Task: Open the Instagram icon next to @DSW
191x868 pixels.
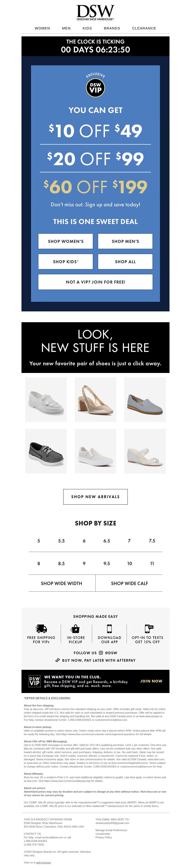Action: coord(101,653)
